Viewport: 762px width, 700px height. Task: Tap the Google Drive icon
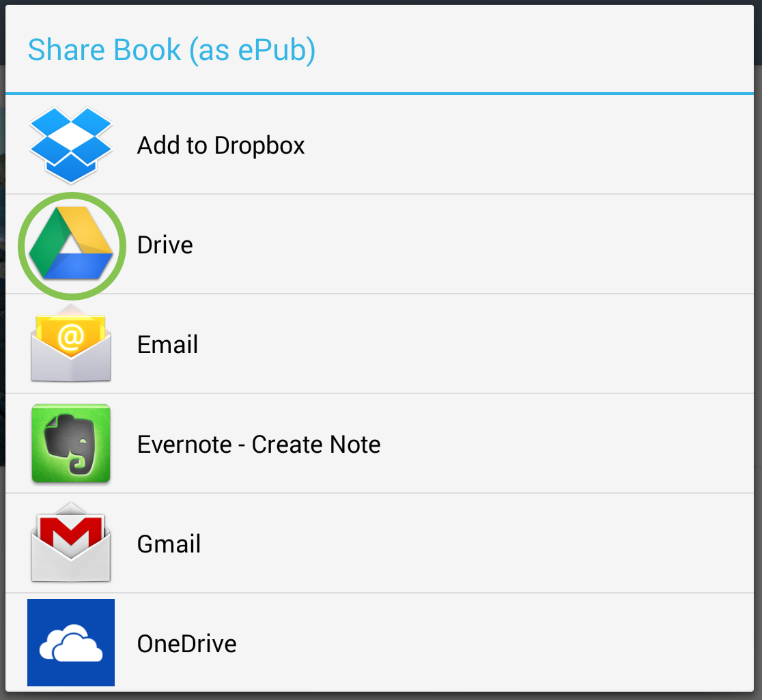71,244
